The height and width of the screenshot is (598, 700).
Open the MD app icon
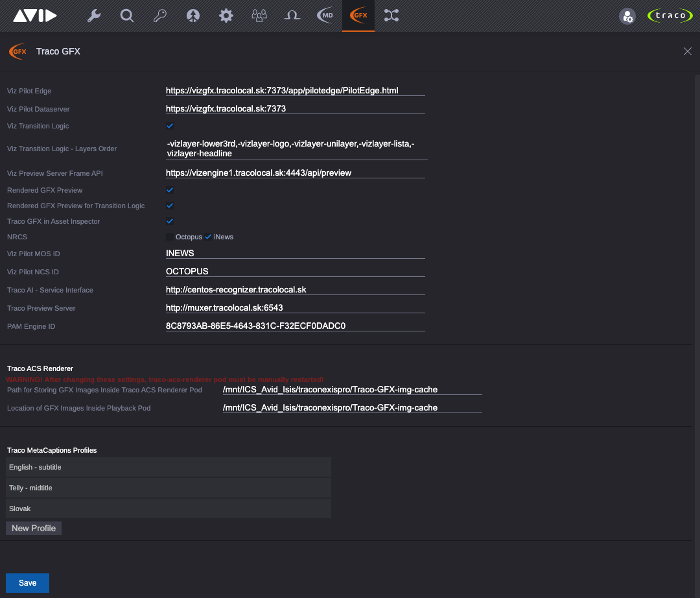(x=325, y=16)
